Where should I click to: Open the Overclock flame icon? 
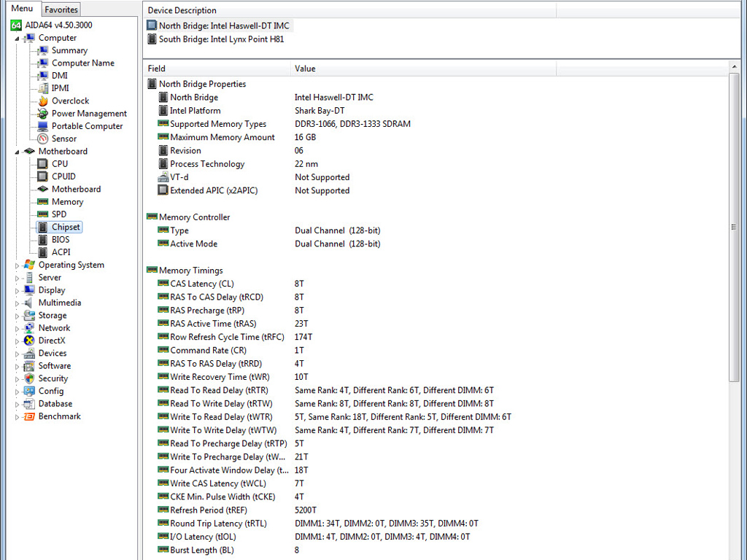click(42, 101)
